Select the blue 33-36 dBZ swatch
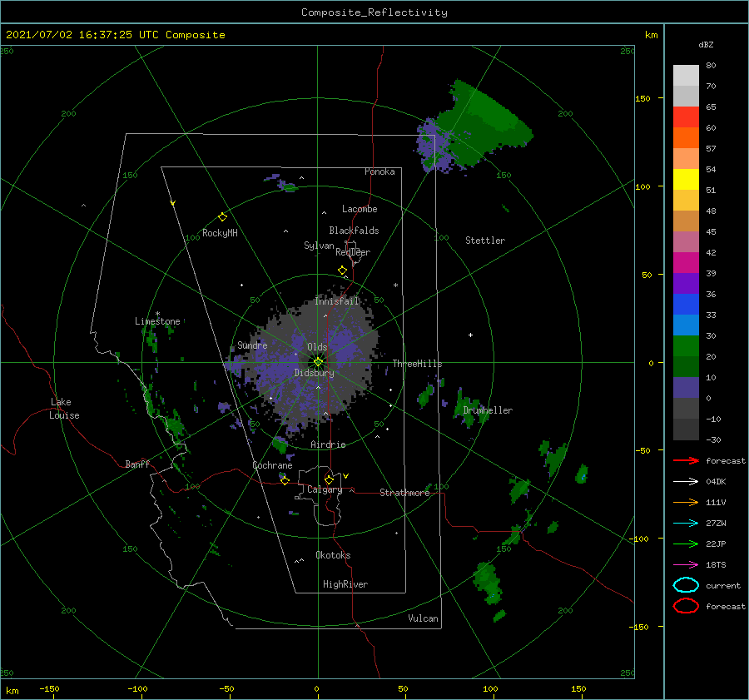Viewport: 749px width, 700px height. click(x=686, y=304)
